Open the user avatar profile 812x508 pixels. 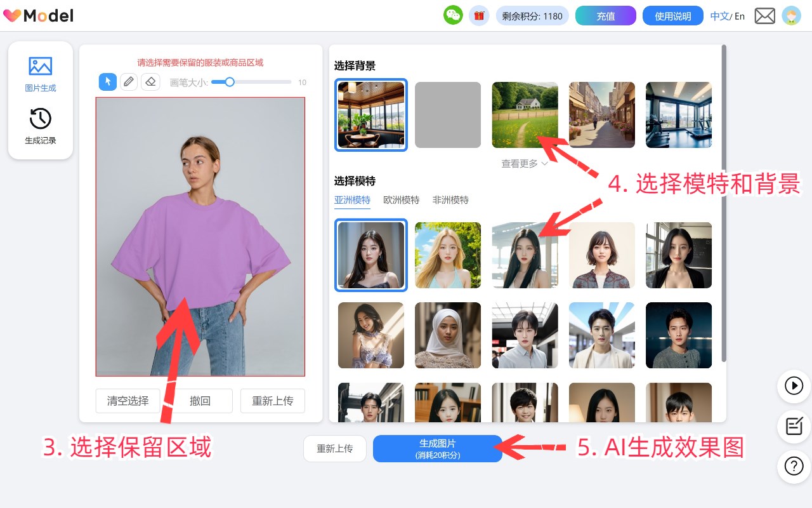point(791,16)
